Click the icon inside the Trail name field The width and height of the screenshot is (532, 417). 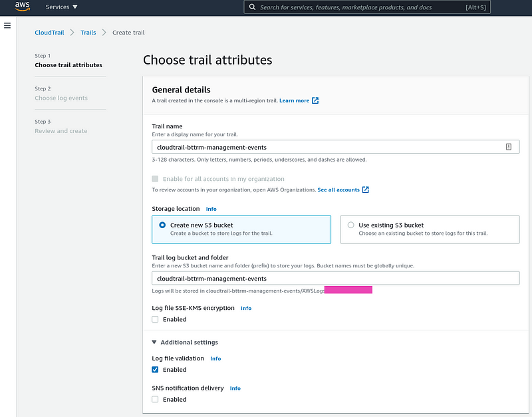(508, 146)
